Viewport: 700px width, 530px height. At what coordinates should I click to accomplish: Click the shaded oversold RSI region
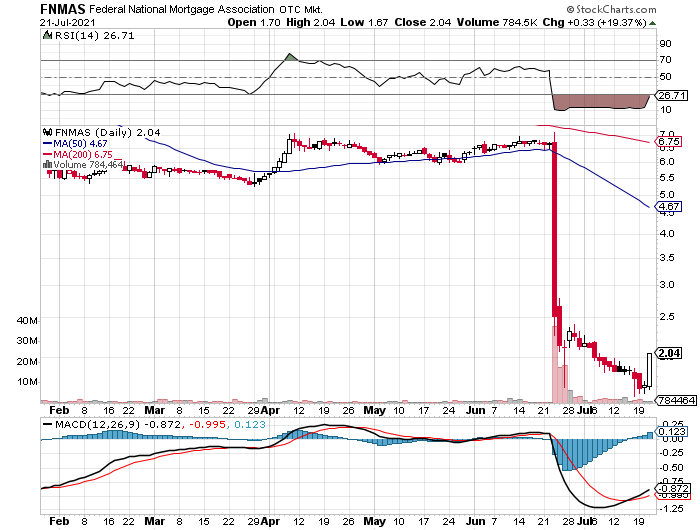click(x=600, y=102)
